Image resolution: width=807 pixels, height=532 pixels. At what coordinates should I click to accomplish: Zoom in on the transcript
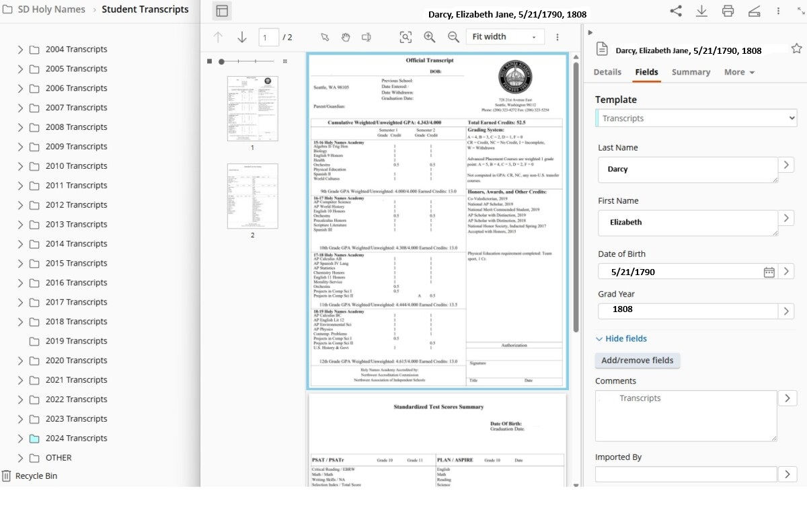(x=430, y=37)
